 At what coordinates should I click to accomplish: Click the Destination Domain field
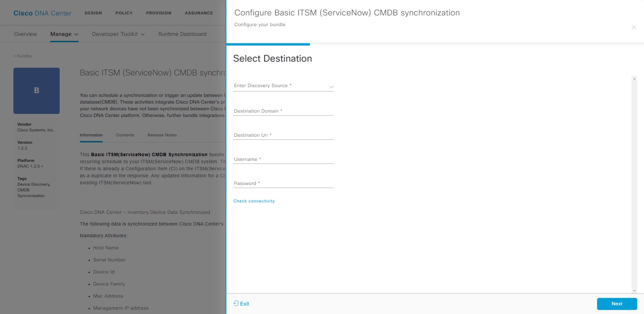[x=283, y=111]
